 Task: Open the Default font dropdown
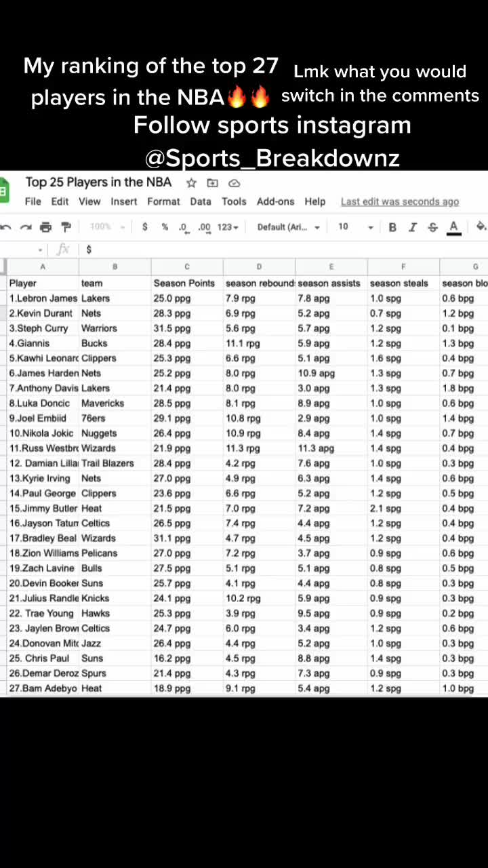click(x=288, y=227)
